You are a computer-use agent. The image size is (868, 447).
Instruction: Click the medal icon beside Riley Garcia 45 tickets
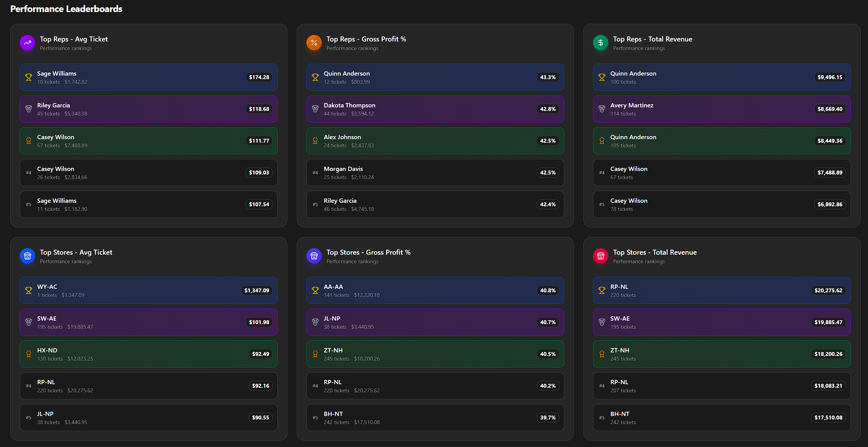click(29, 109)
